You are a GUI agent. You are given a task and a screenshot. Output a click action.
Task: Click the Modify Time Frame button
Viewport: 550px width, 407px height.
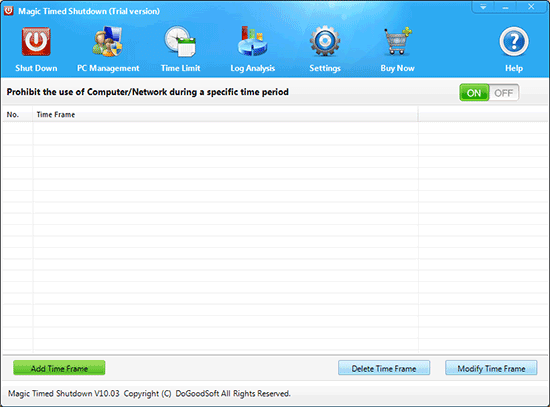click(491, 368)
